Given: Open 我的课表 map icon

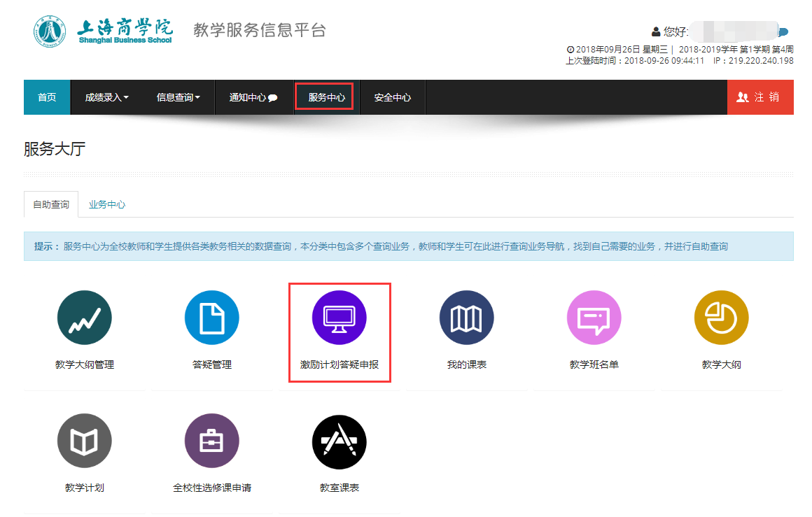Looking at the screenshot, I should click(x=466, y=318).
